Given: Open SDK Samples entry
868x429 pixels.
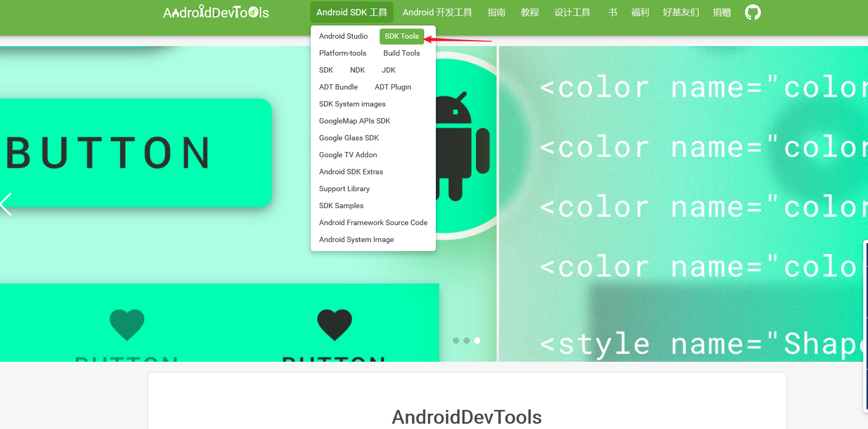Looking at the screenshot, I should (x=341, y=205).
